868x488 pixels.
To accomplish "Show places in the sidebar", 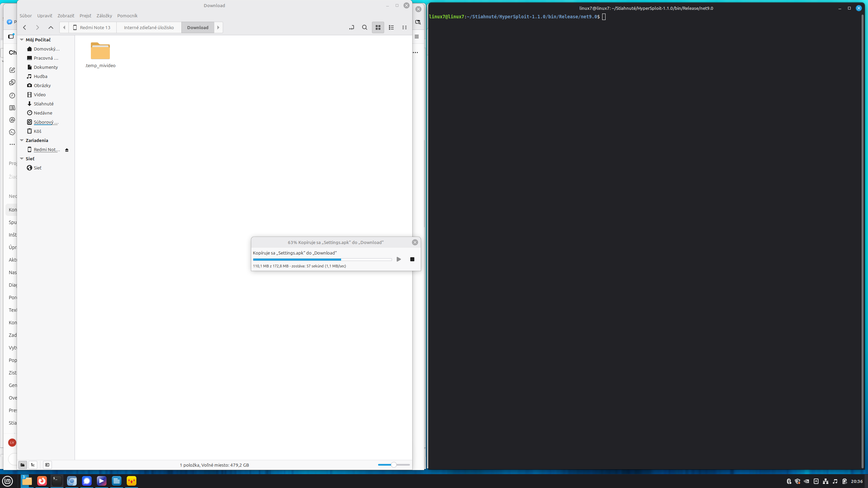I will 23,465.
